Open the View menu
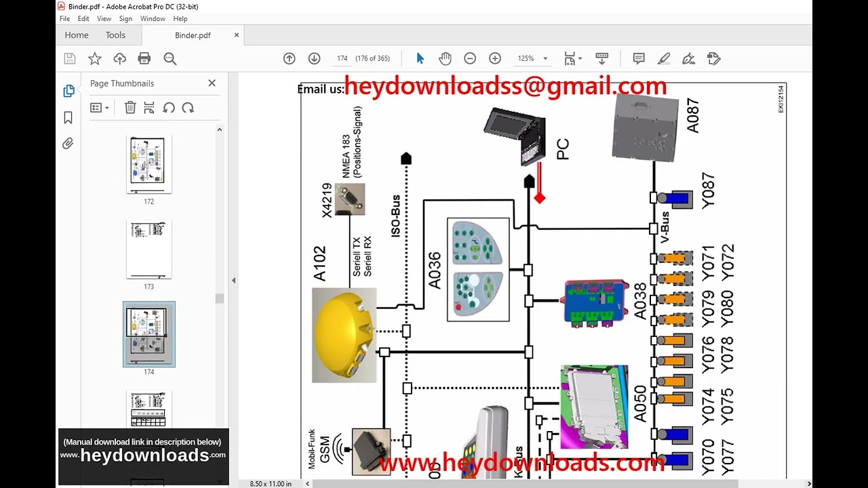 104,19
